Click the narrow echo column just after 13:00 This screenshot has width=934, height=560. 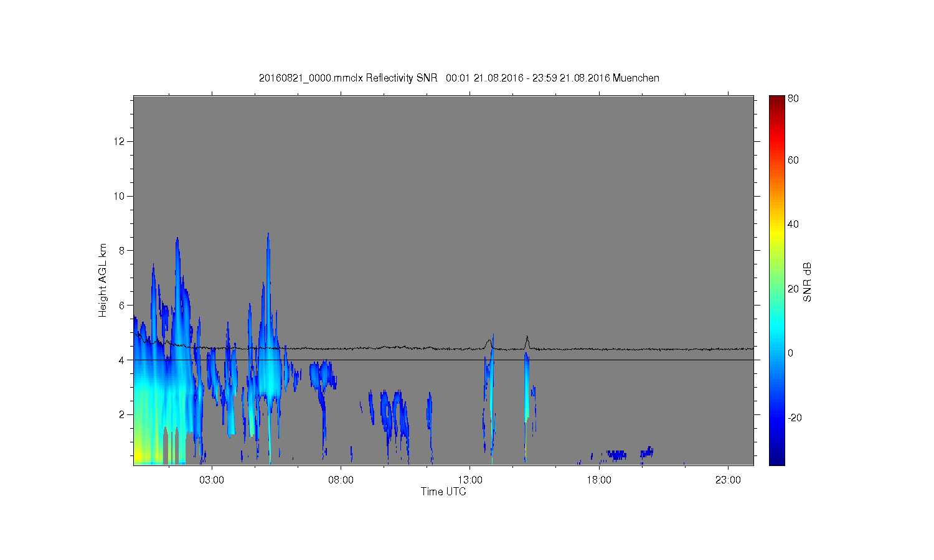[492, 398]
